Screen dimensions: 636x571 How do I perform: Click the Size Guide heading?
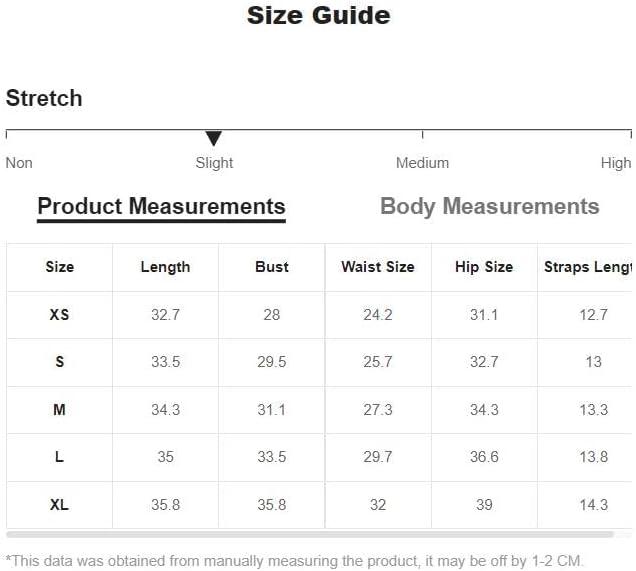(x=318, y=15)
